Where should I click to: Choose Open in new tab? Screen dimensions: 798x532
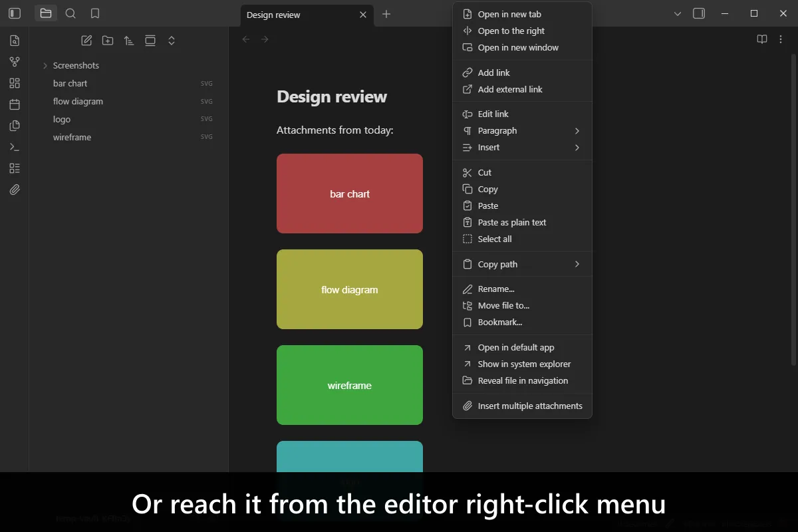point(522,14)
